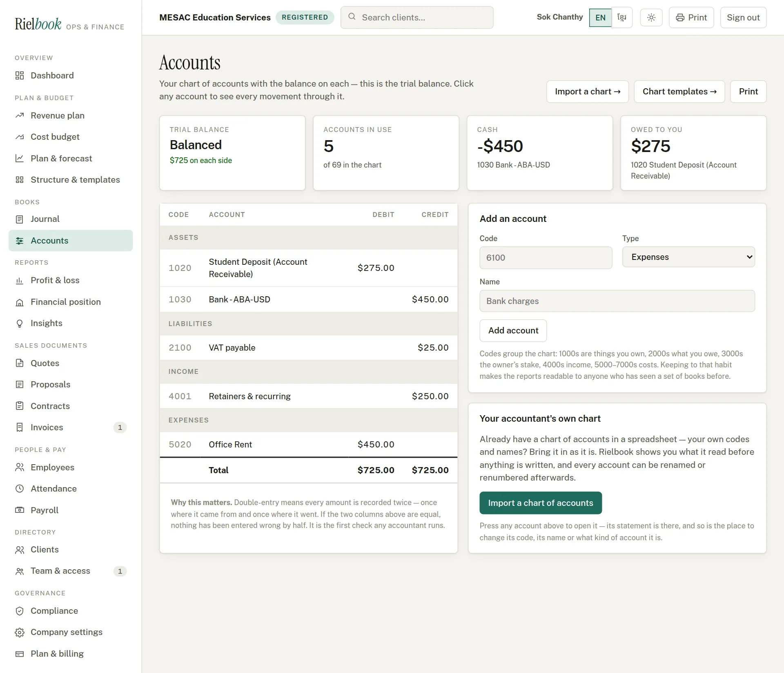Toggle the light/dark theme sun button
Viewport: 784px width, 673px height.
click(651, 18)
